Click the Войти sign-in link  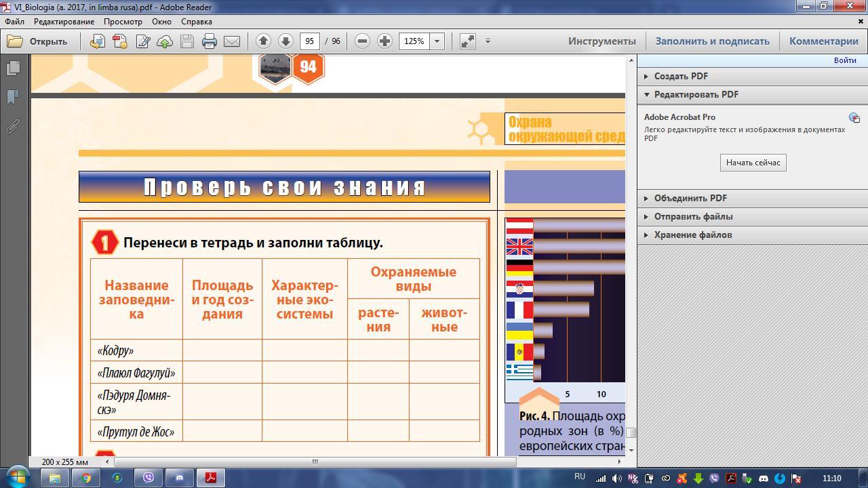point(844,60)
